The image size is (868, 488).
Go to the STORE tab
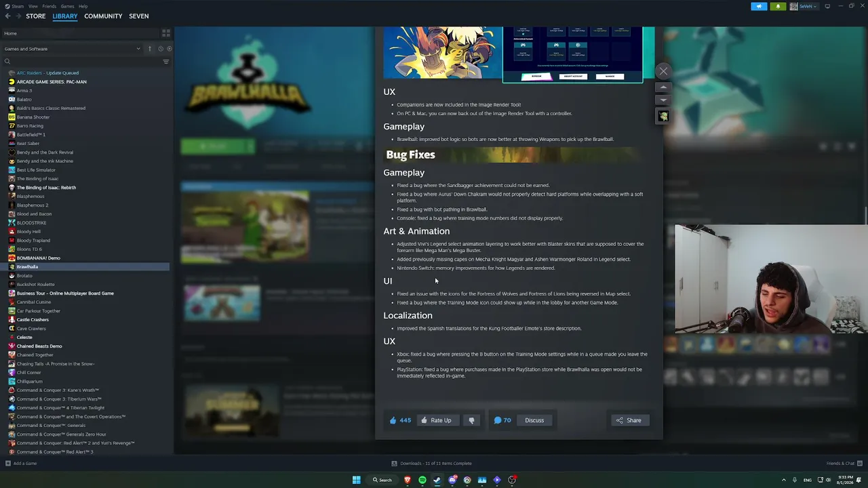pyautogui.click(x=36, y=16)
